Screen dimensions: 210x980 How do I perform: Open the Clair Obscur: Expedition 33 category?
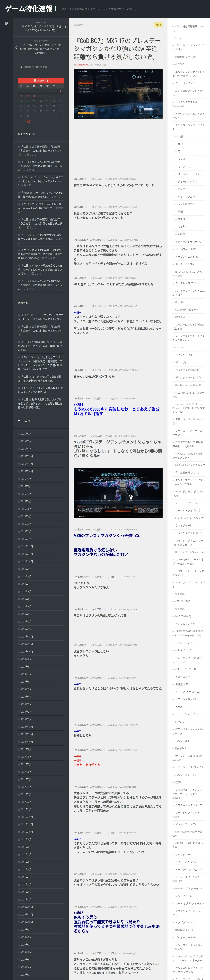188,385
